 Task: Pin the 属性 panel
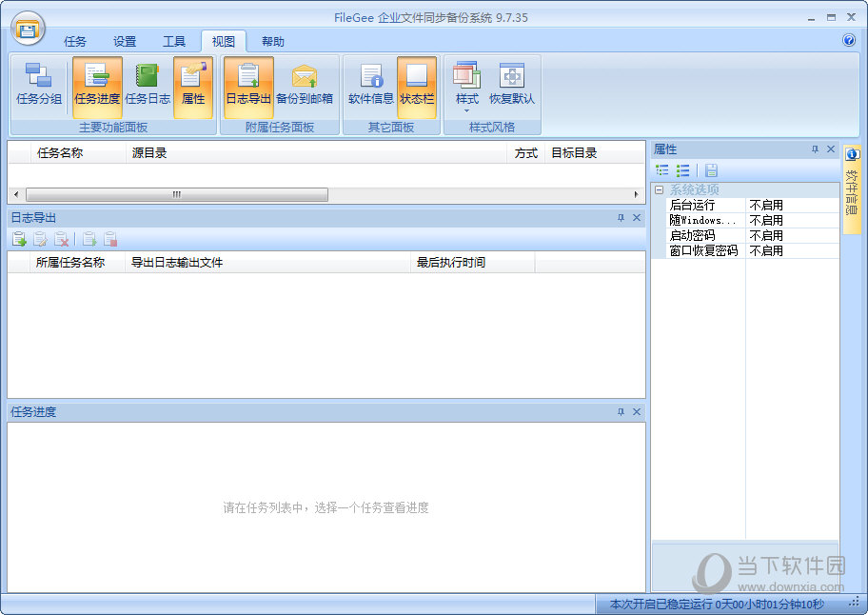point(815,149)
